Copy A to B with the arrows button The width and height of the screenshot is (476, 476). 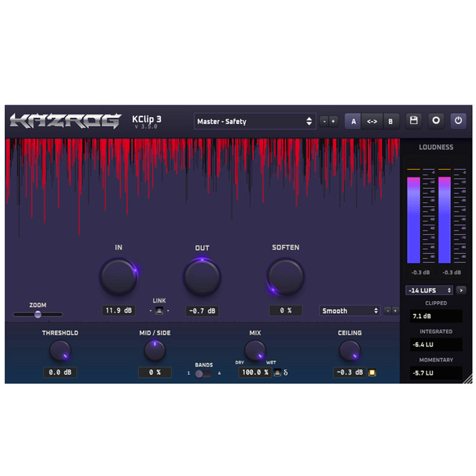coord(372,121)
